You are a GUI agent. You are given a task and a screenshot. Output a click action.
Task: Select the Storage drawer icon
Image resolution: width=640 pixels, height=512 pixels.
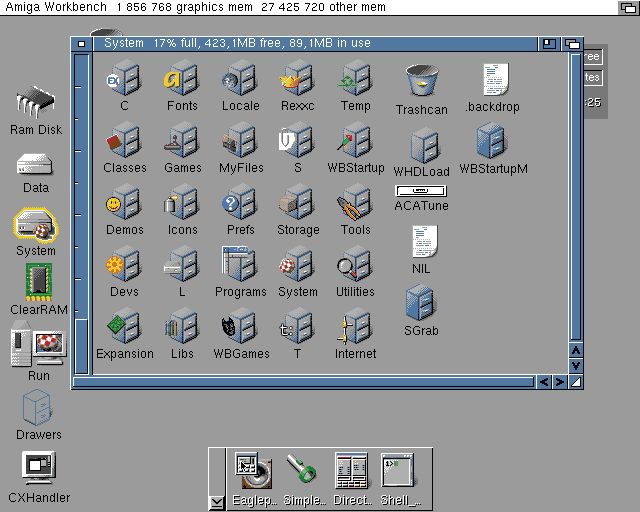click(x=297, y=203)
